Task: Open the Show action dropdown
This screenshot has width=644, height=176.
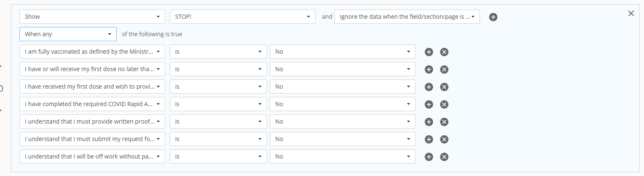Action: 92,17
